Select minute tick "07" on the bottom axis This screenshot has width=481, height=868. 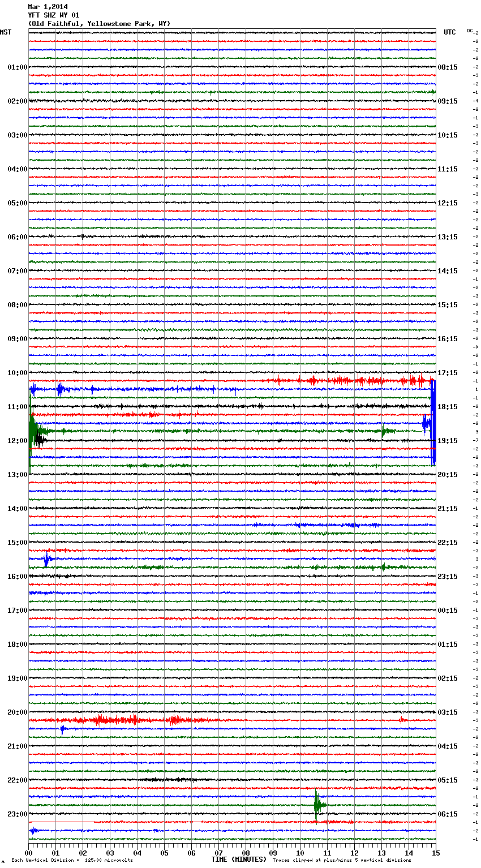pos(218,853)
